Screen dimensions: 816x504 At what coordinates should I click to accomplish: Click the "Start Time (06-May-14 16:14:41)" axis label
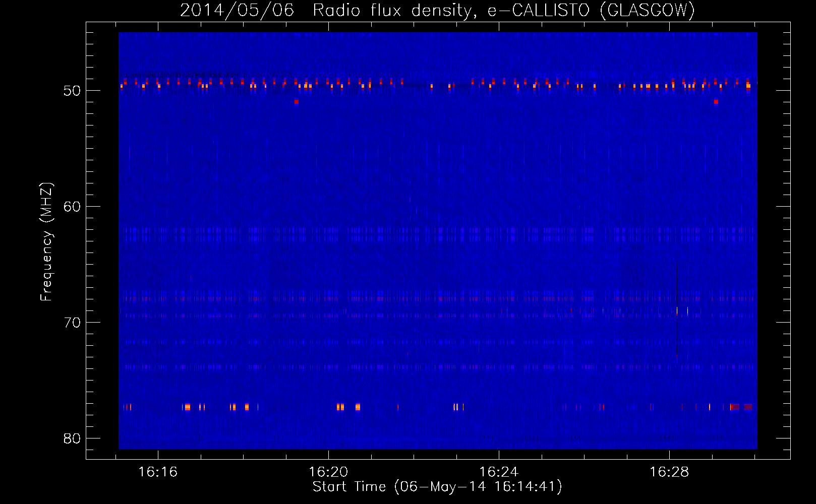pyautogui.click(x=437, y=487)
